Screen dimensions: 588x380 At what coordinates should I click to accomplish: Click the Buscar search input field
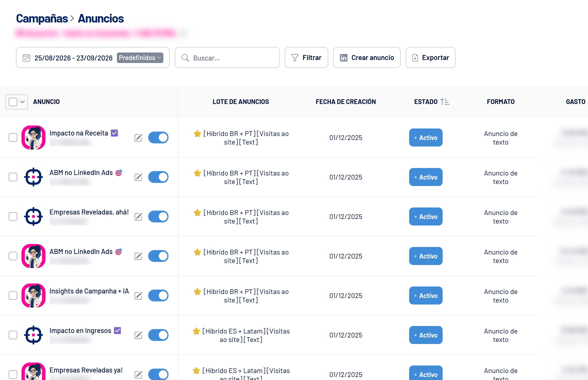[x=227, y=58]
